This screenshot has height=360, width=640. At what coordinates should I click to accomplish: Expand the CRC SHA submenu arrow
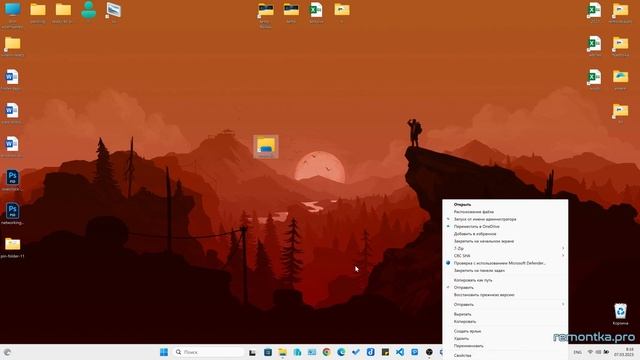pos(563,256)
